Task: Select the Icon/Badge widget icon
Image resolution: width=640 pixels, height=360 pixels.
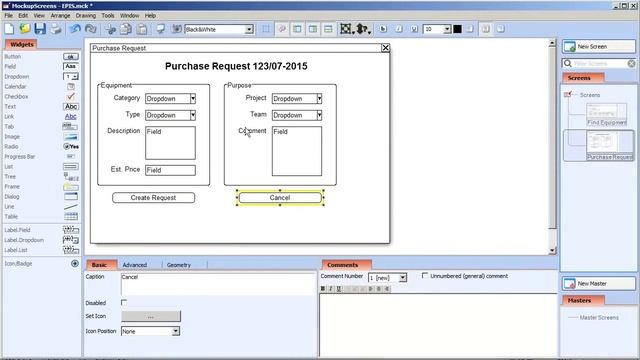Action: (x=75, y=264)
